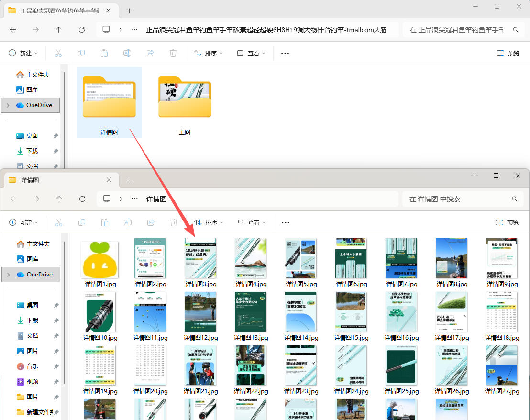Click Rename icon in back tmall window toolbar
This screenshot has width=530, height=420.
point(127,53)
